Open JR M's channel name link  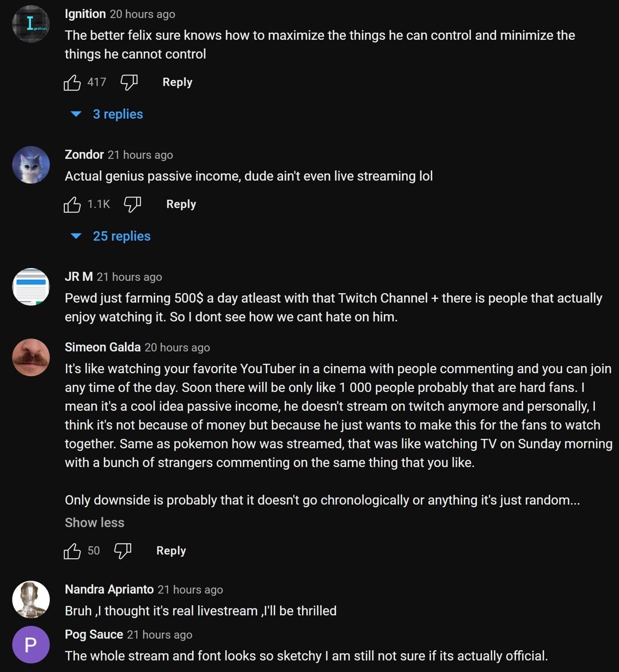click(x=78, y=276)
